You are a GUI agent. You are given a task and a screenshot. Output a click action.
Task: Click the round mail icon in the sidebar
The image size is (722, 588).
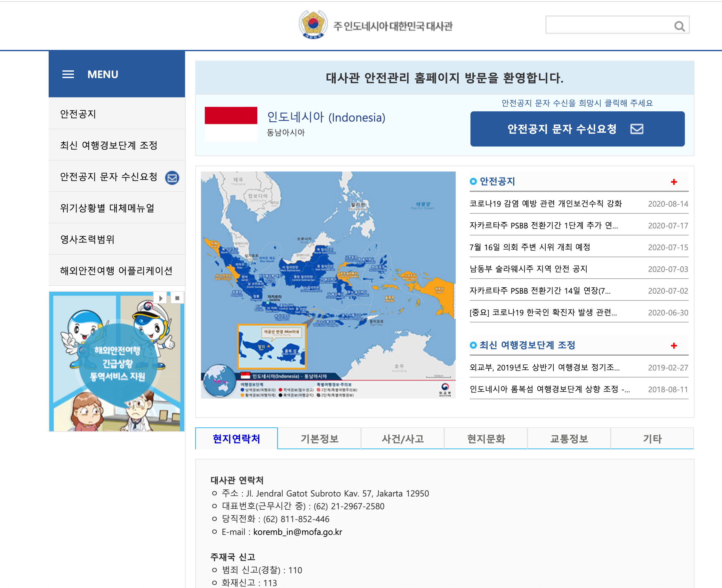172,178
